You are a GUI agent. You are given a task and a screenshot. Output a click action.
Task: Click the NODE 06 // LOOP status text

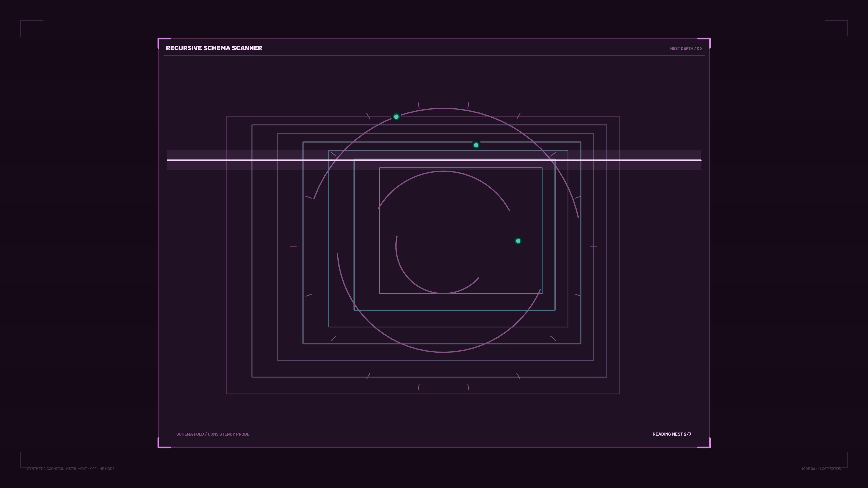(821, 469)
